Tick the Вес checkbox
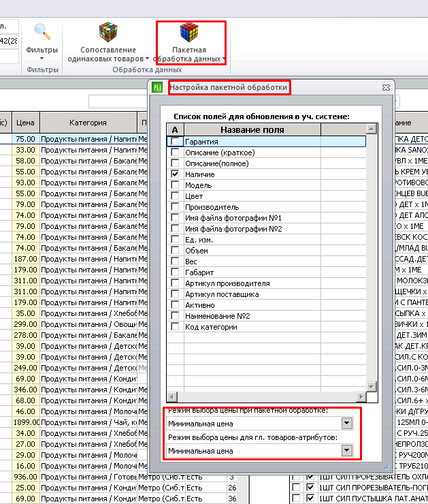 175,262
